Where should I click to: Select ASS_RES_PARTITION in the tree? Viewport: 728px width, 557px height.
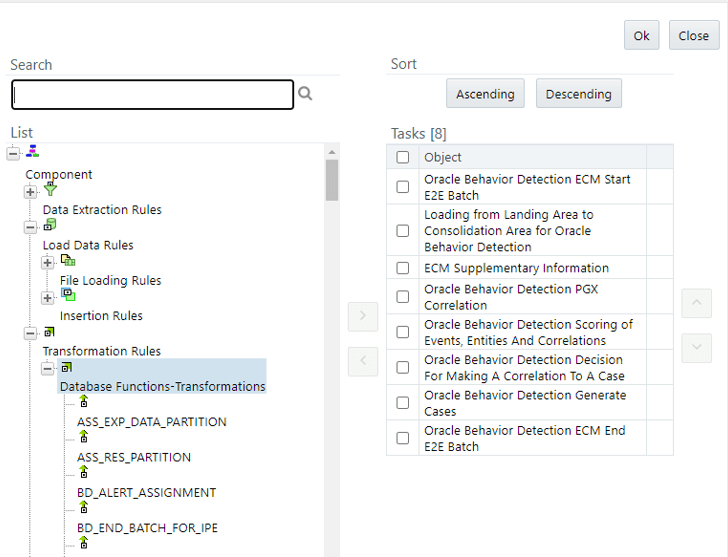[134, 457]
